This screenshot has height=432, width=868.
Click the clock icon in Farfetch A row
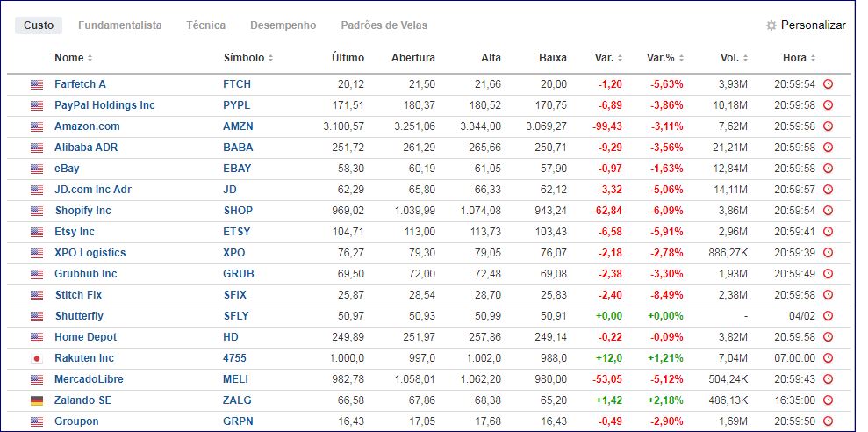point(828,84)
